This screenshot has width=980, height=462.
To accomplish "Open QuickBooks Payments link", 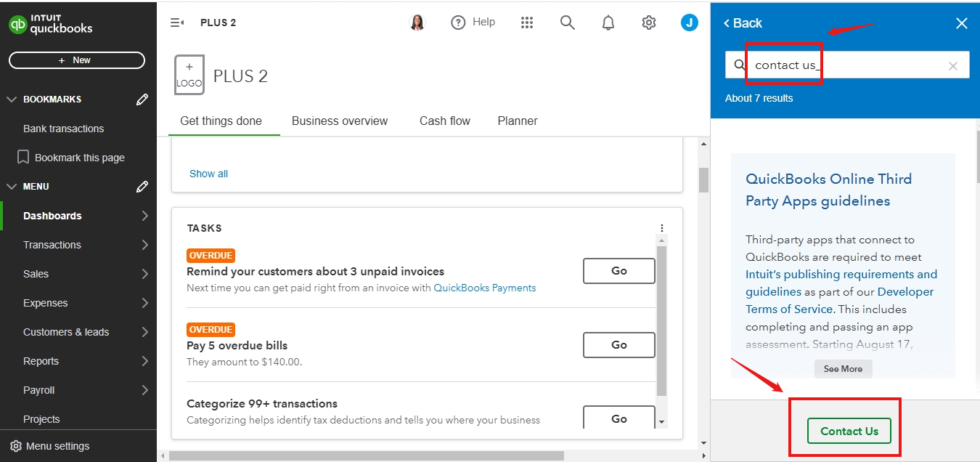I will 485,288.
